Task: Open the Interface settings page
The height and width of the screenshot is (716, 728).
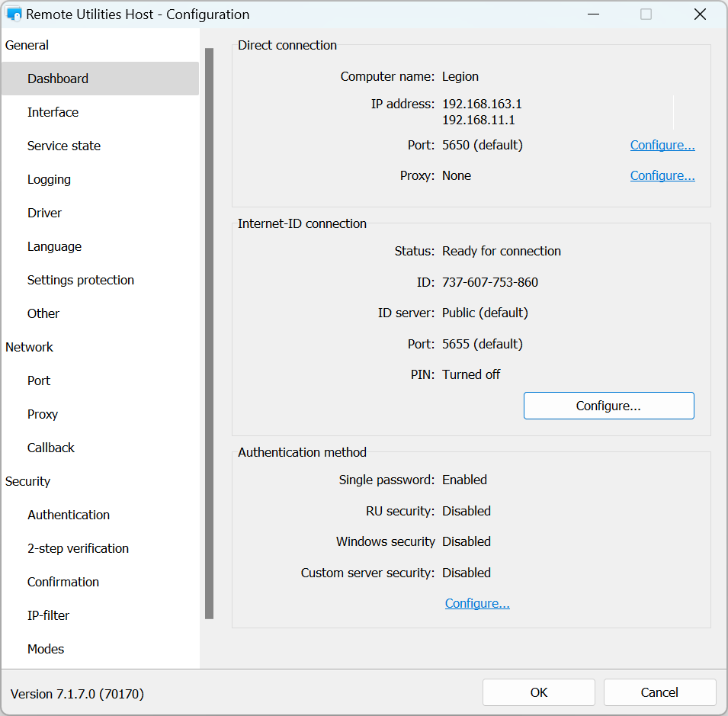Action: click(53, 112)
